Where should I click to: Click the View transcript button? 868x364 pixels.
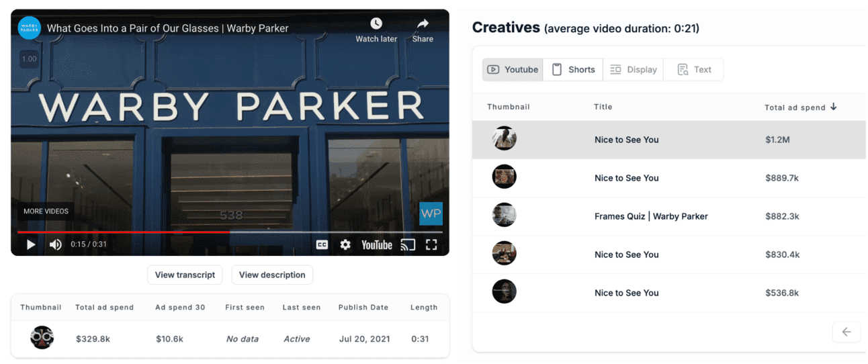point(185,275)
